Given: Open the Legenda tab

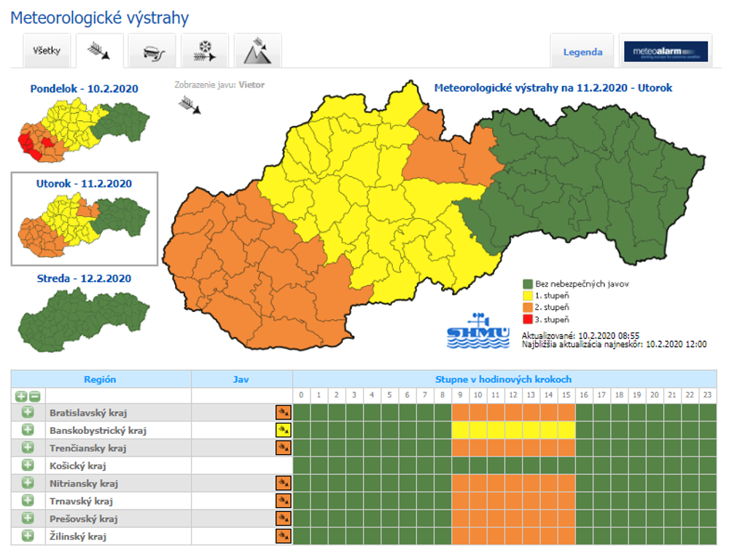Looking at the screenshot, I should click(582, 52).
